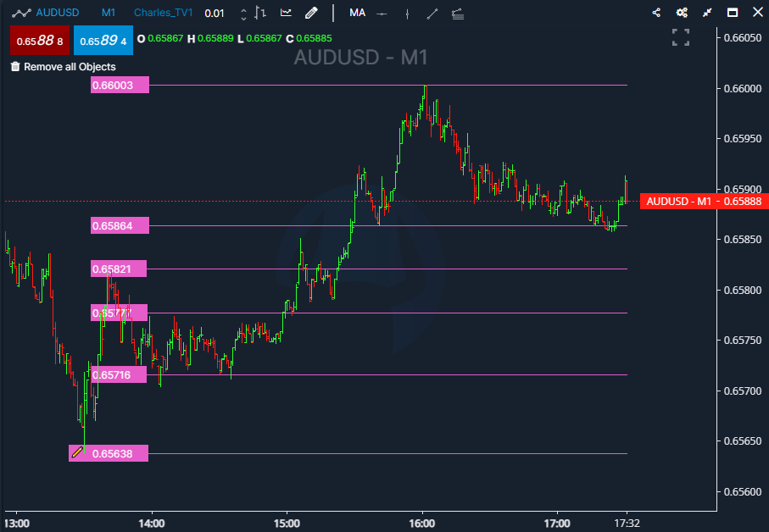Click the 0.65800 price axis label
Screen dimensions: 769x532
743,291
